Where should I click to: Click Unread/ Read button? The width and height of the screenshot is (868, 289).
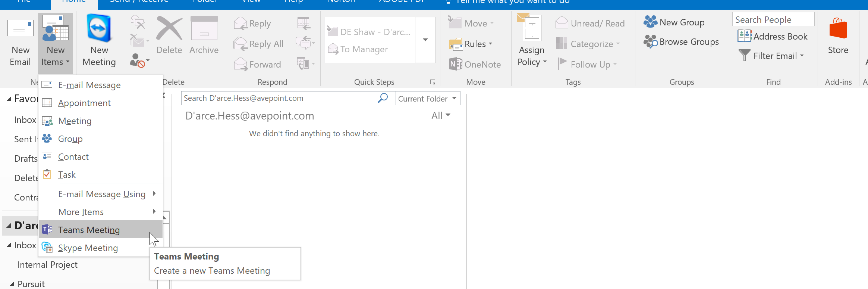coord(590,24)
